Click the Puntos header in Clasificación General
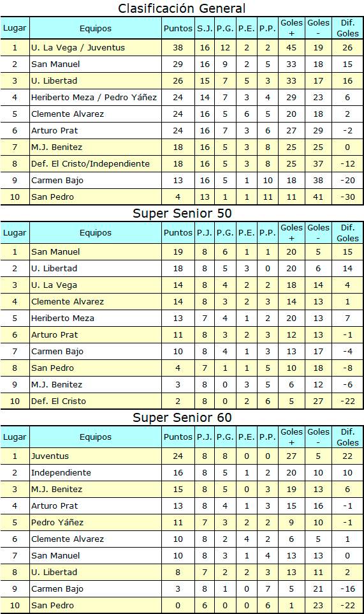The height and width of the screenshot is (614, 364). (x=178, y=28)
